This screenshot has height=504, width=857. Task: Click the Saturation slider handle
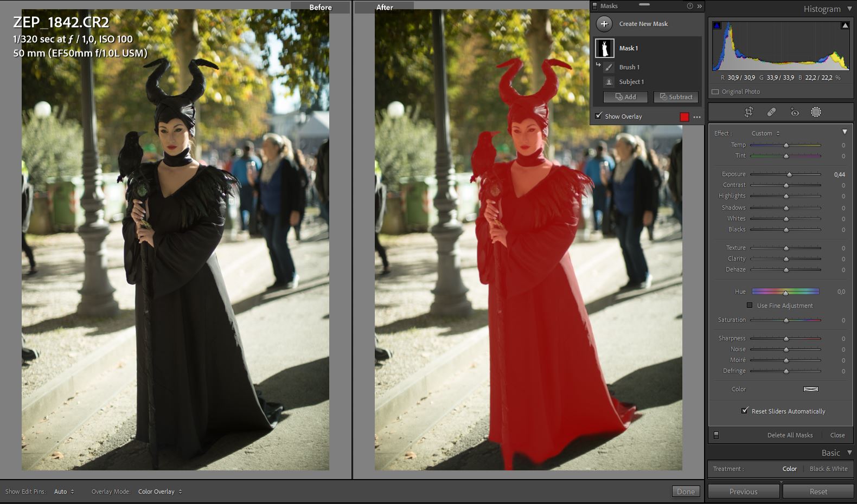786,320
